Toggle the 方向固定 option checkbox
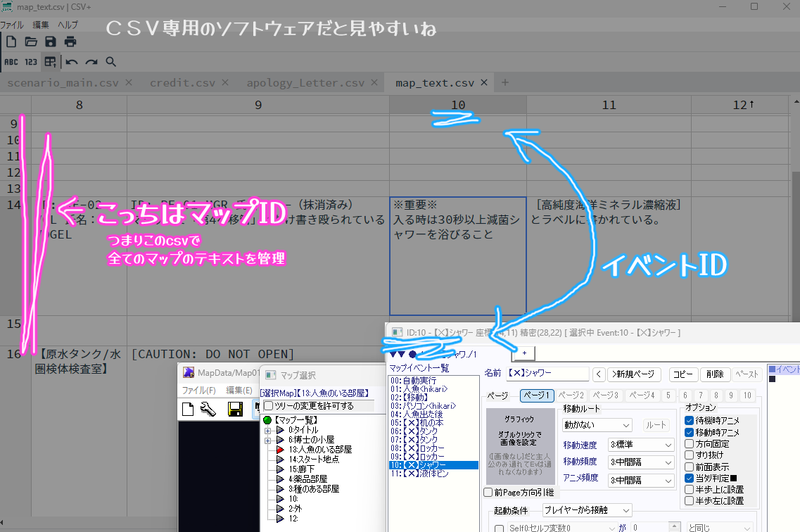 pos(690,444)
